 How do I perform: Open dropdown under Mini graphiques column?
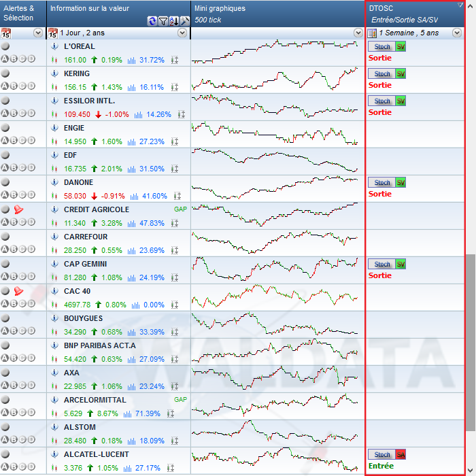point(358,33)
